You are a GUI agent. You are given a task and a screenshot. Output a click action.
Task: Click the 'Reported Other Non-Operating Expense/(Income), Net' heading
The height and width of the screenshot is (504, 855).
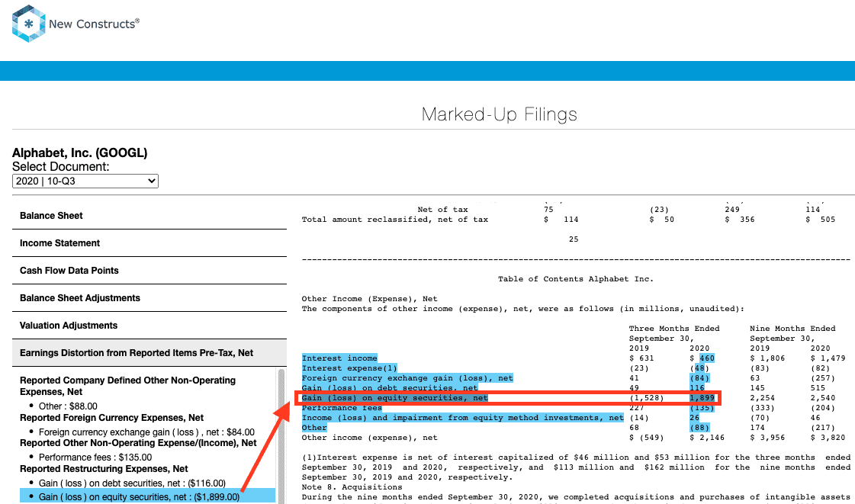coord(138,443)
